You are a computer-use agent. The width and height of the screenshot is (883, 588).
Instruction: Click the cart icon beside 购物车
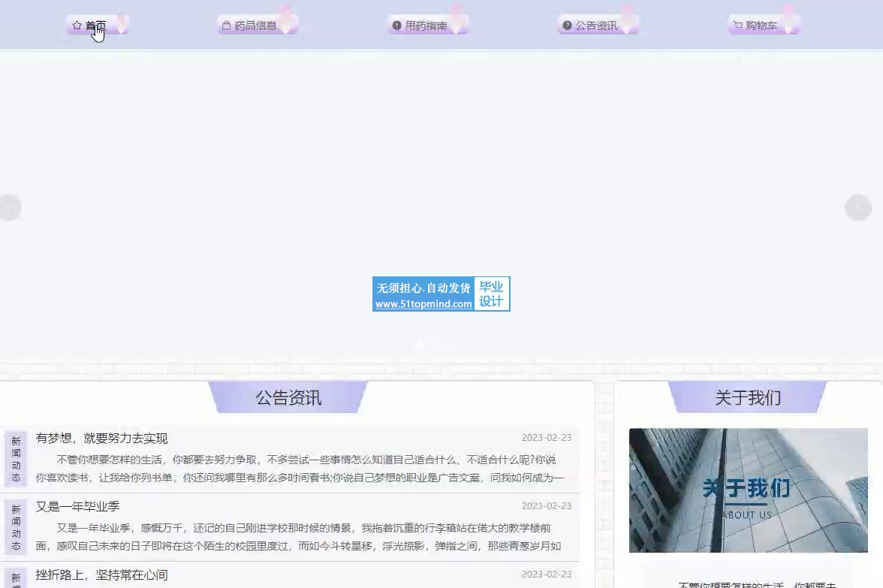[x=737, y=26]
